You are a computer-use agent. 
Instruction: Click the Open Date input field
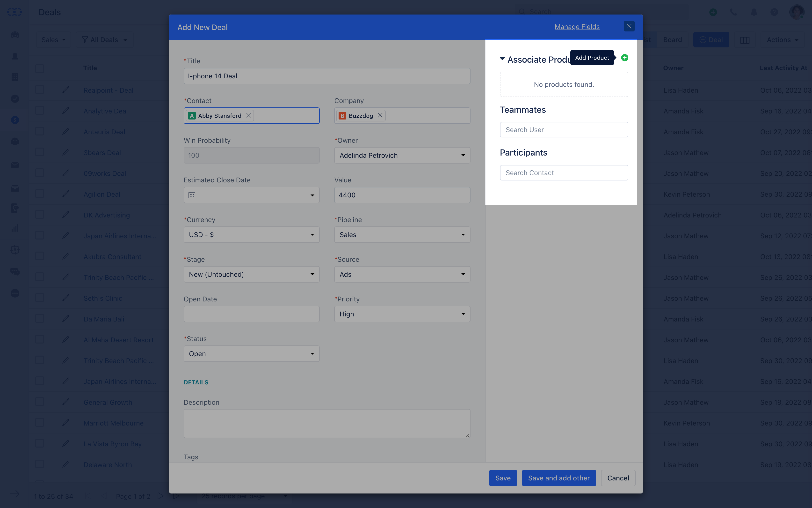point(251,314)
